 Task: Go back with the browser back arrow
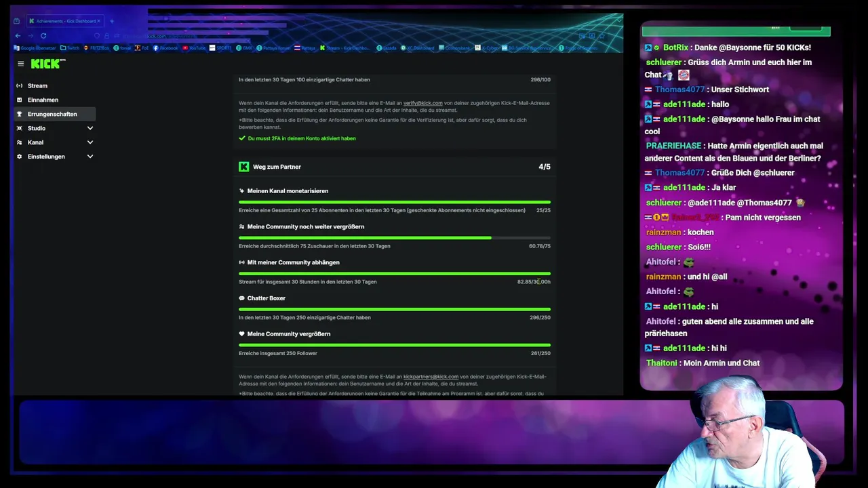18,36
